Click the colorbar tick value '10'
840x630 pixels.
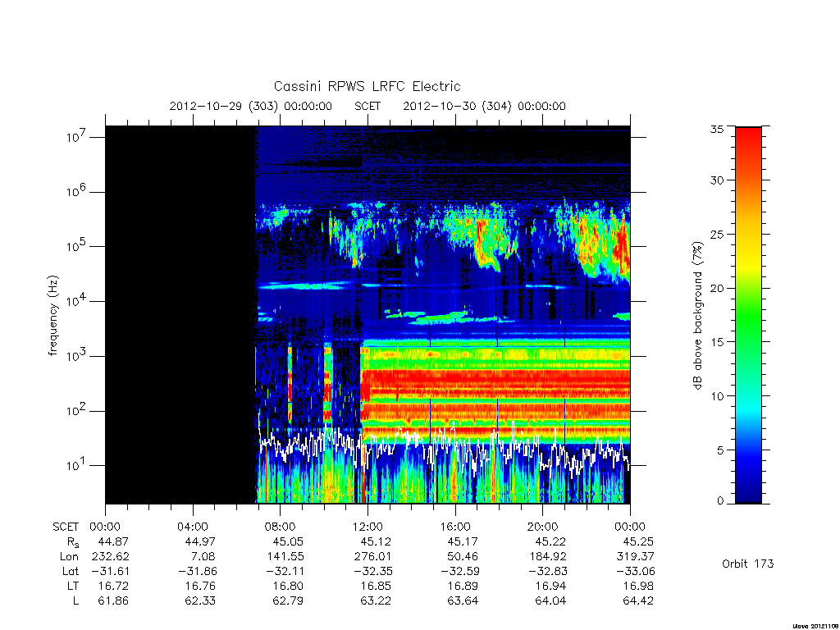pos(717,396)
